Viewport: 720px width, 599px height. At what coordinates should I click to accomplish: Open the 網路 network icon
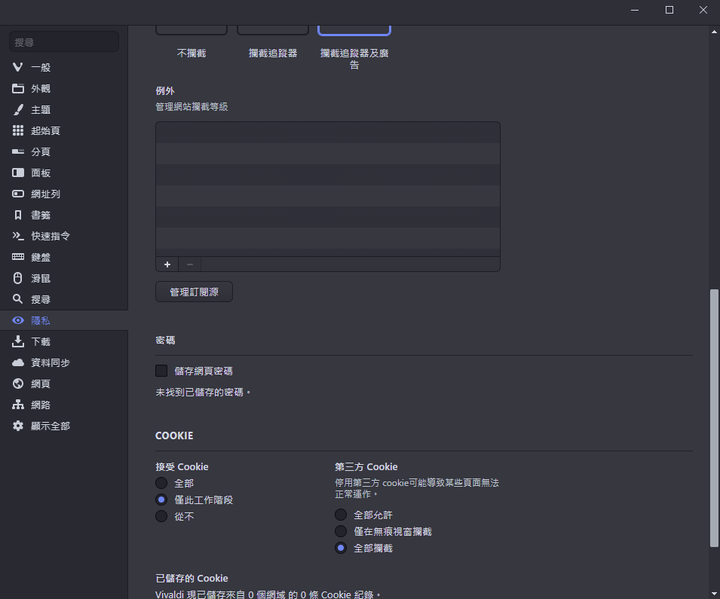[x=18, y=405]
